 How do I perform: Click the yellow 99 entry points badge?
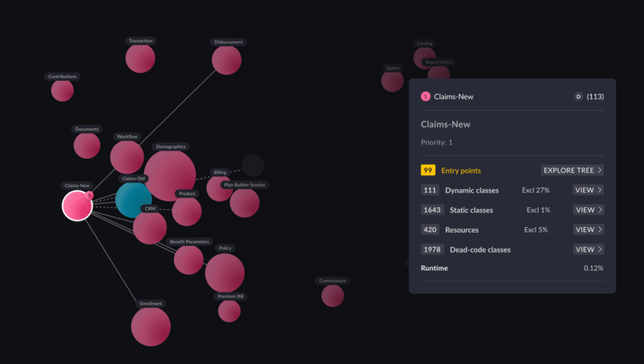428,170
